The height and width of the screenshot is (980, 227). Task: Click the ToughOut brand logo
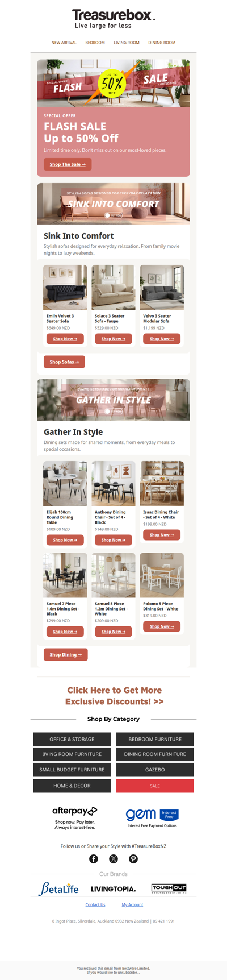tap(169, 888)
